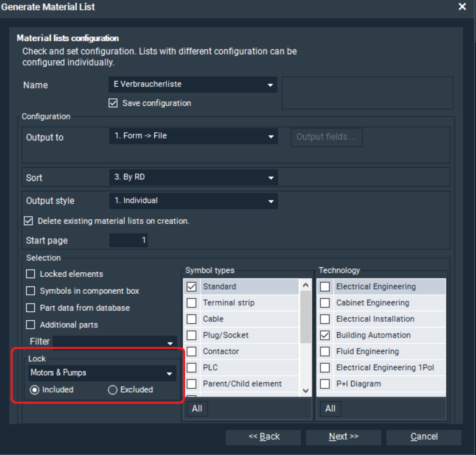This screenshot has height=455, width=476.
Task: Check the Fluid Engineering technology
Action: 325,351
